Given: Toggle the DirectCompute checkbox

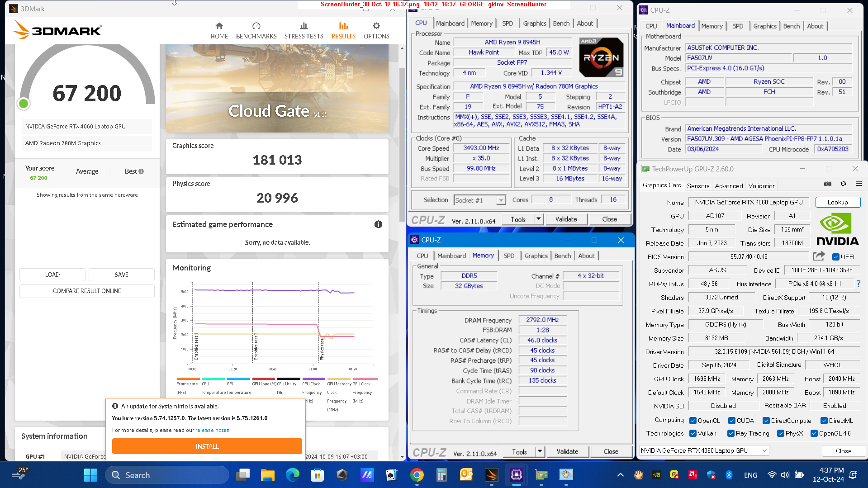Looking at the screenshot, I should tap(766, 421).
